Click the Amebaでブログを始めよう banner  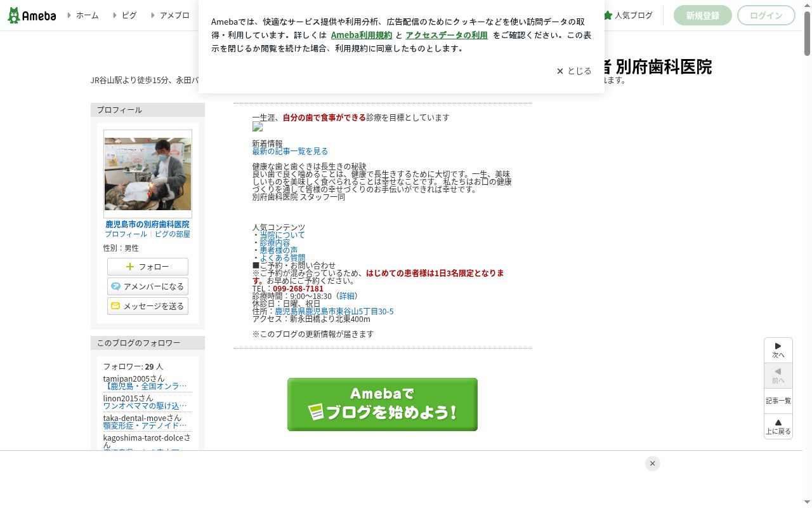pos(383,404)
